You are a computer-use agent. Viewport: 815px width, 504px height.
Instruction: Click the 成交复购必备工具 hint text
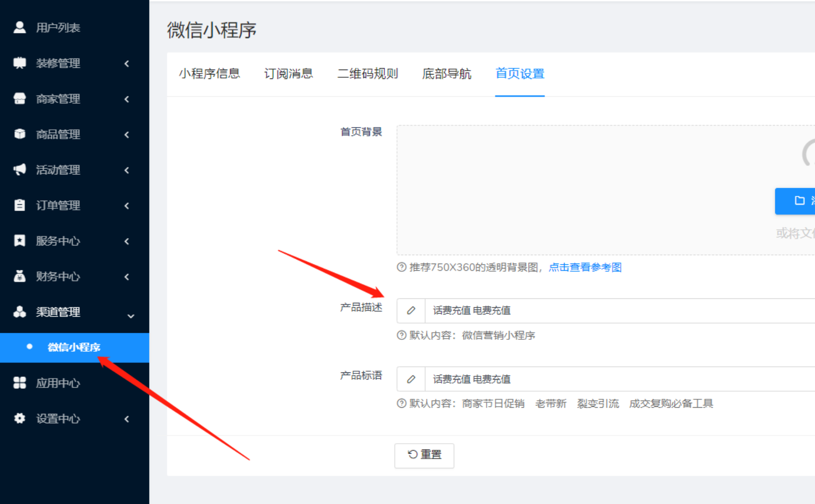point(671,404)
